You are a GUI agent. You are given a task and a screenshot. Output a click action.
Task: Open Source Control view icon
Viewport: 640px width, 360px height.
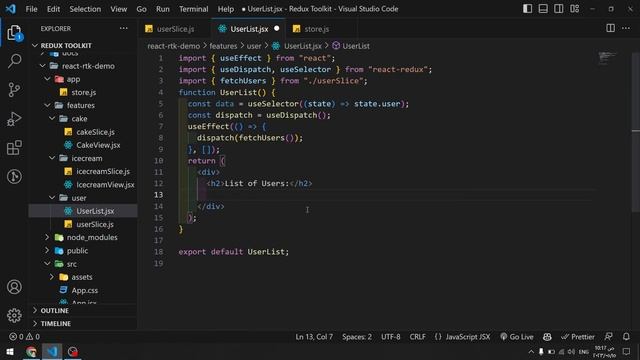coord(14,89)
